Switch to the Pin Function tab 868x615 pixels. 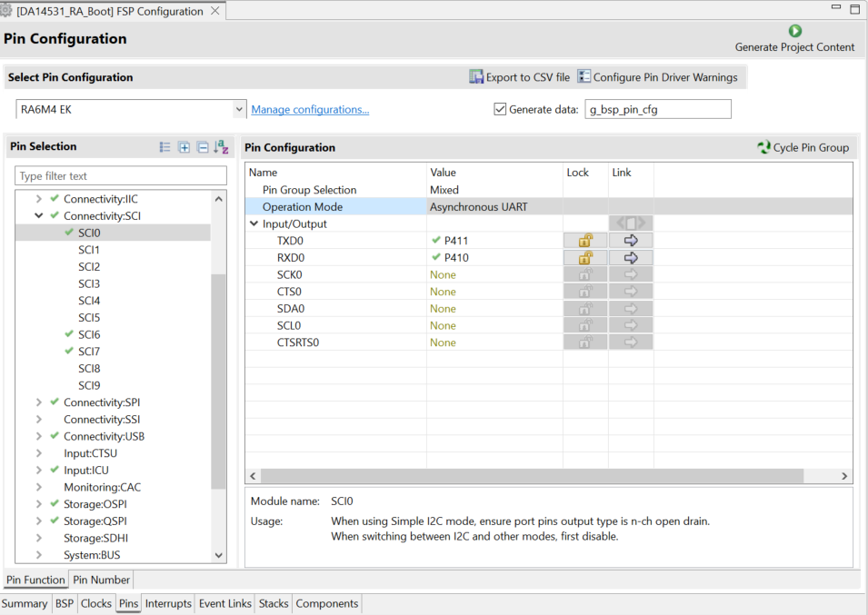pyautogui.click(x=36, y=580)
